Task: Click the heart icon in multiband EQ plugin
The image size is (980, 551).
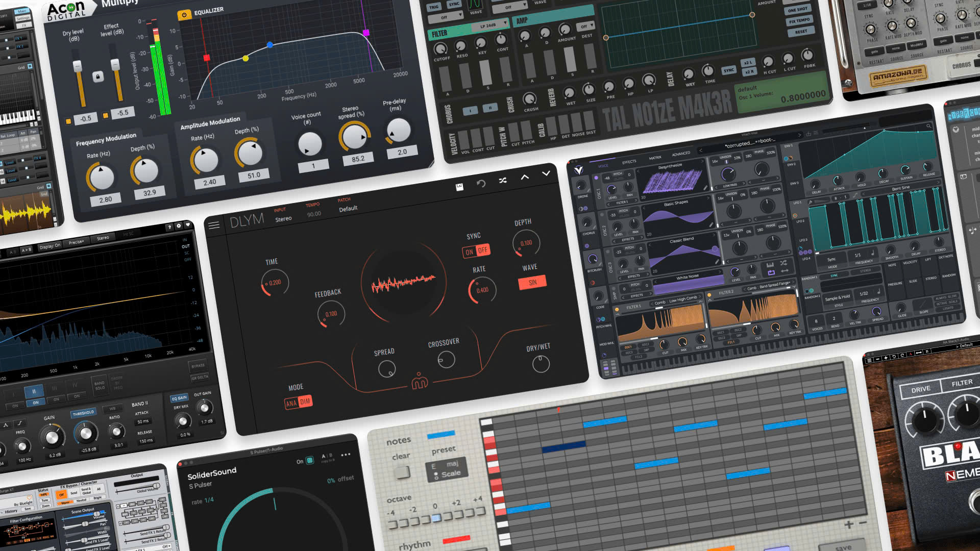Action: (x=188, y=223)
